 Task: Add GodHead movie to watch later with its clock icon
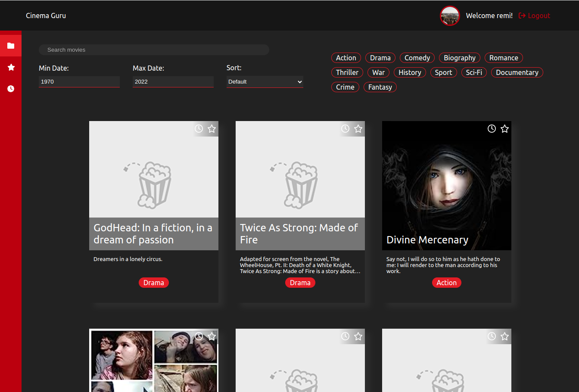click(x=199, y=128)
